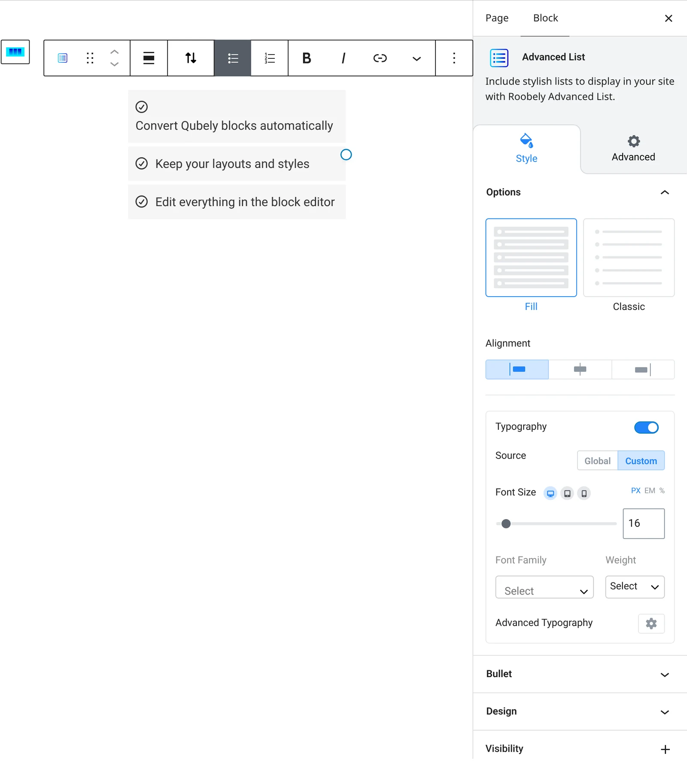Open the Style tab
The width and height of the screenshot is (687, 784).
coord(526,149)
